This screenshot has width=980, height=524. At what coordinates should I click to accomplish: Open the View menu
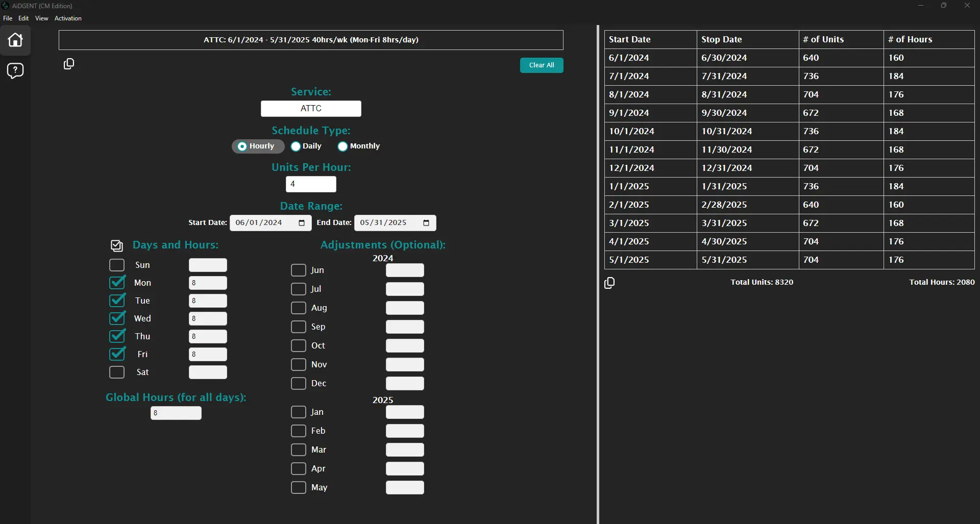tap(42, 18)
